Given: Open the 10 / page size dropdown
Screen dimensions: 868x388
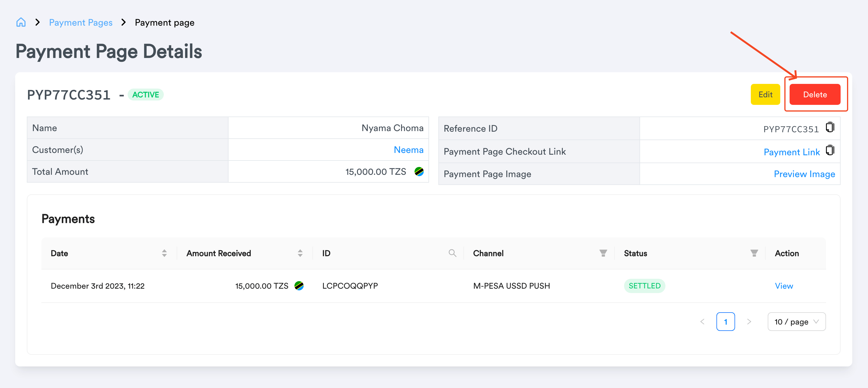Looking at the screenshot, I should point(797,322).
